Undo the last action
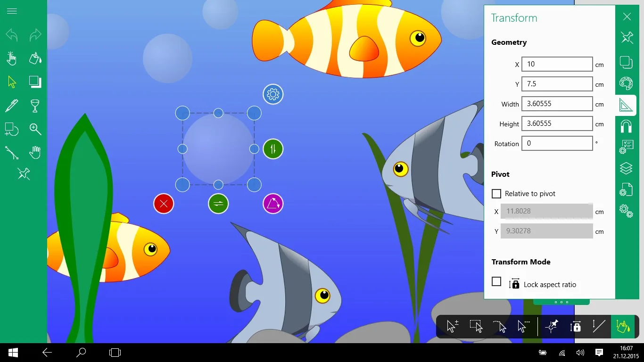This screenshot has height=362, width=644. click(12, 35)
